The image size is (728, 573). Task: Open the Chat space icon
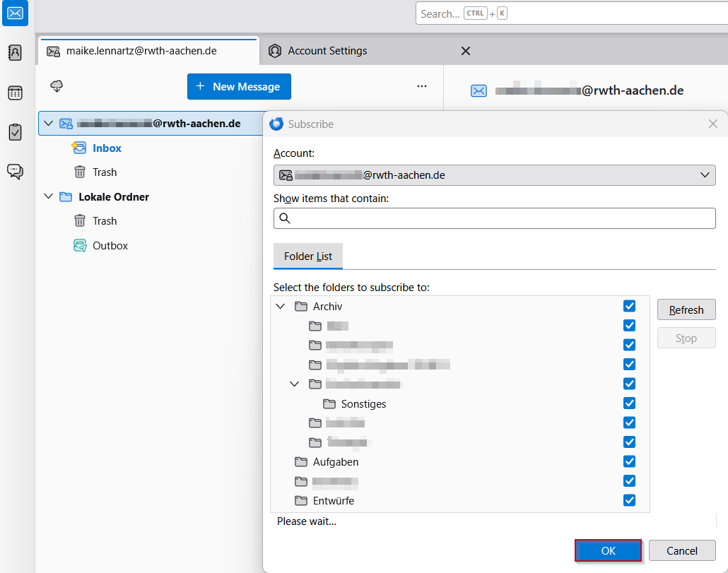pyautogui.click(x=16, y=172)
